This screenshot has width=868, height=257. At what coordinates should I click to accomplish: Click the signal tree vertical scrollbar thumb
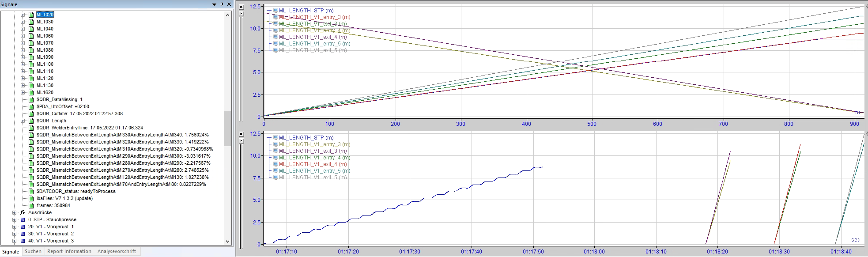point(228,128)
